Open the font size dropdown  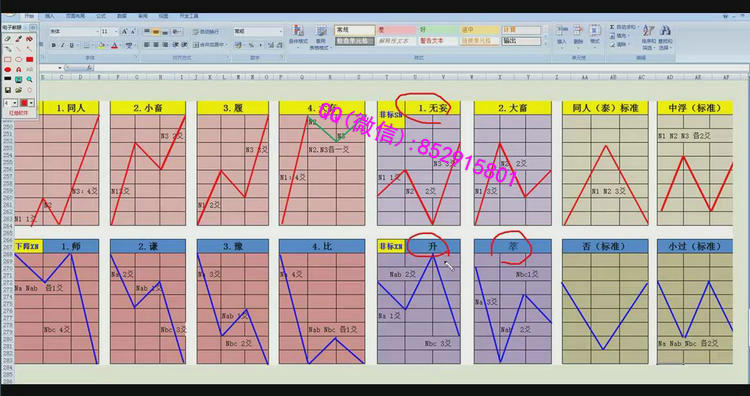115,32
